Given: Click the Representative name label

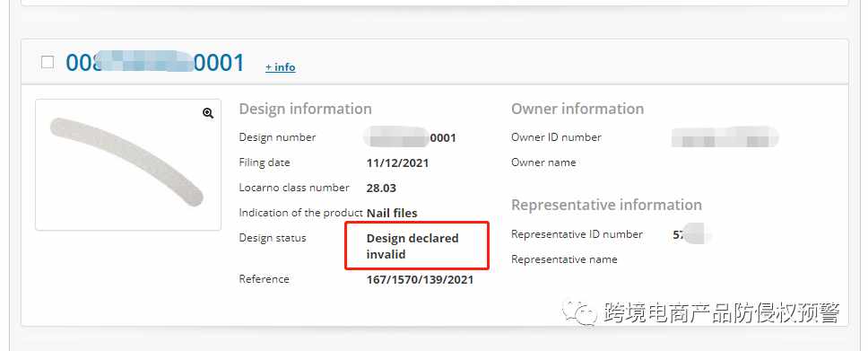Looking at the screenshot, I should click(564, 259).
